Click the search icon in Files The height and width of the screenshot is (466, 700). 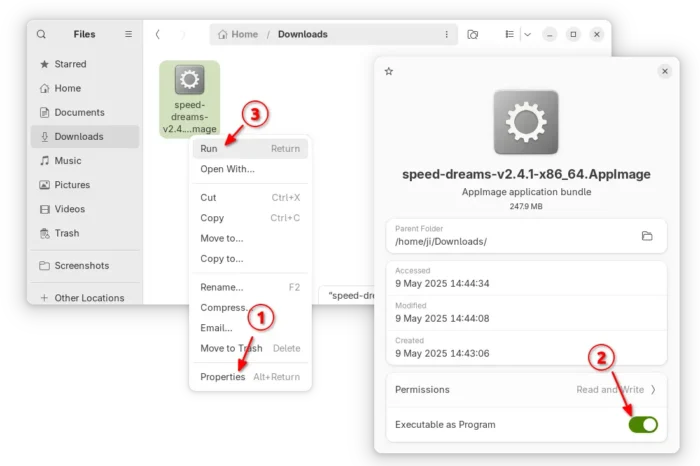coord(41,34)
